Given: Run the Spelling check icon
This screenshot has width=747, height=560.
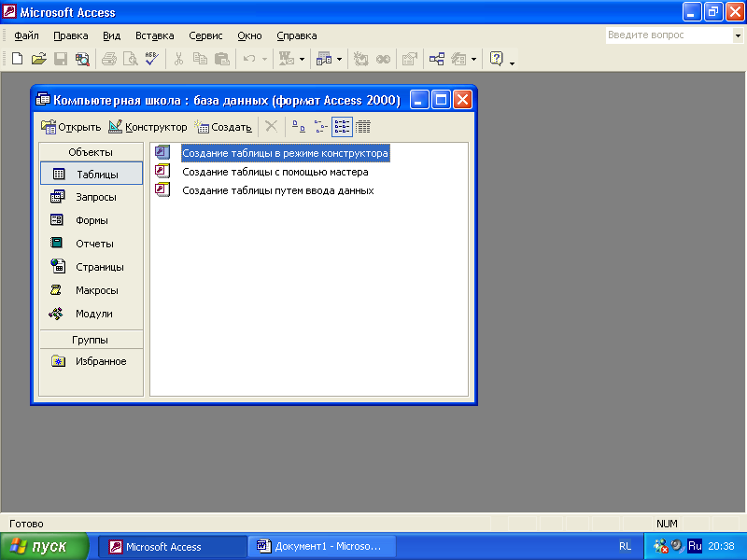Looking at the screenshot, I should point(152,59).
